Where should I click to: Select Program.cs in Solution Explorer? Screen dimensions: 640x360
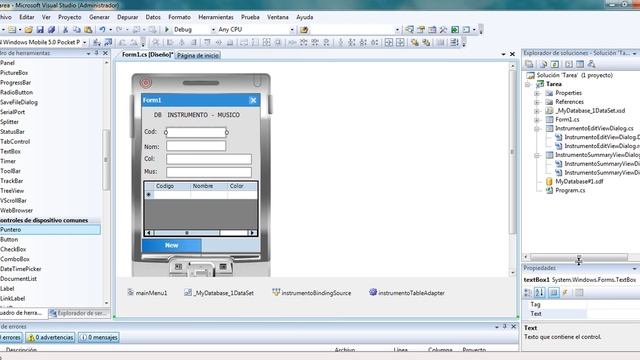point(570,191)
